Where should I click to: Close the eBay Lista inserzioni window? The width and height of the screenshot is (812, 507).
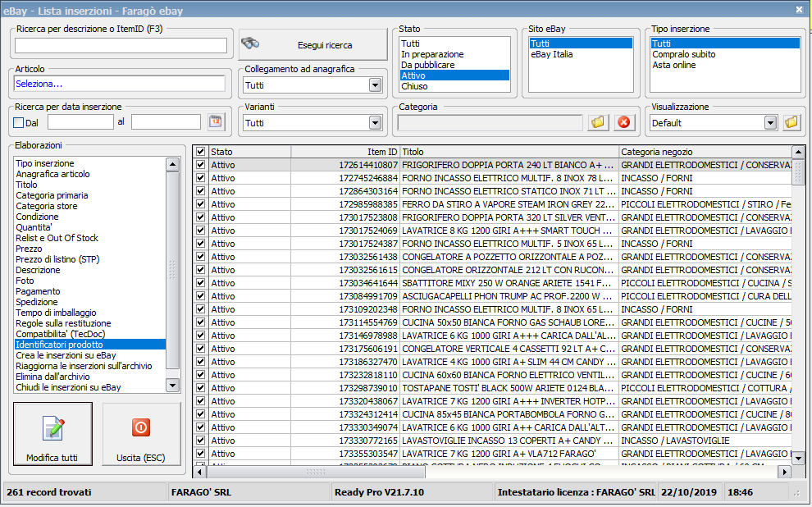coord(799,10)
